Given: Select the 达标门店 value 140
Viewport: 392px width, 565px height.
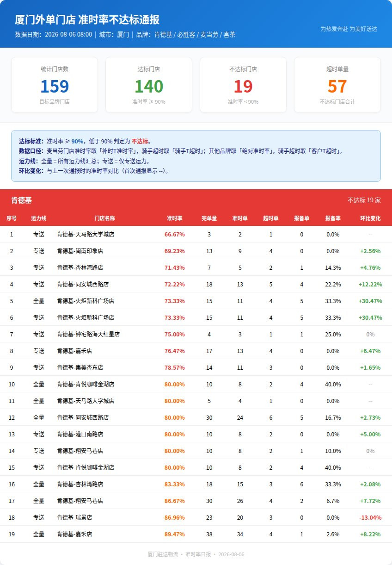Looking at the screenshot, I should [x=149, y=87].
